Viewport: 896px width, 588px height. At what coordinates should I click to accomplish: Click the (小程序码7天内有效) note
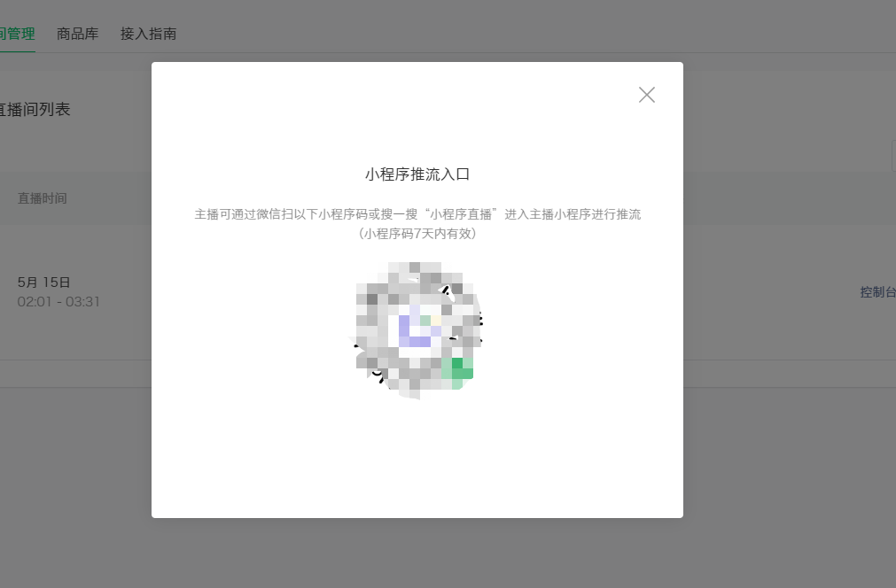pos(417,234)
